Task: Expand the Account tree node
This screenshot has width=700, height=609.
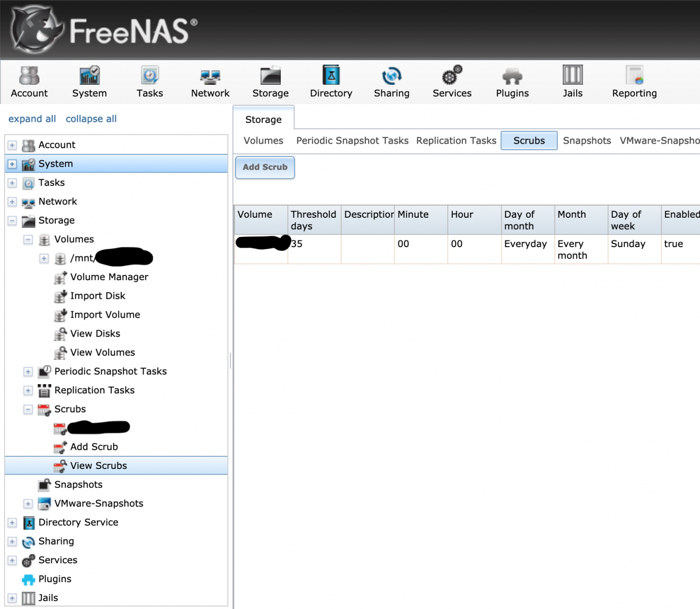Action: click(12, 145)
